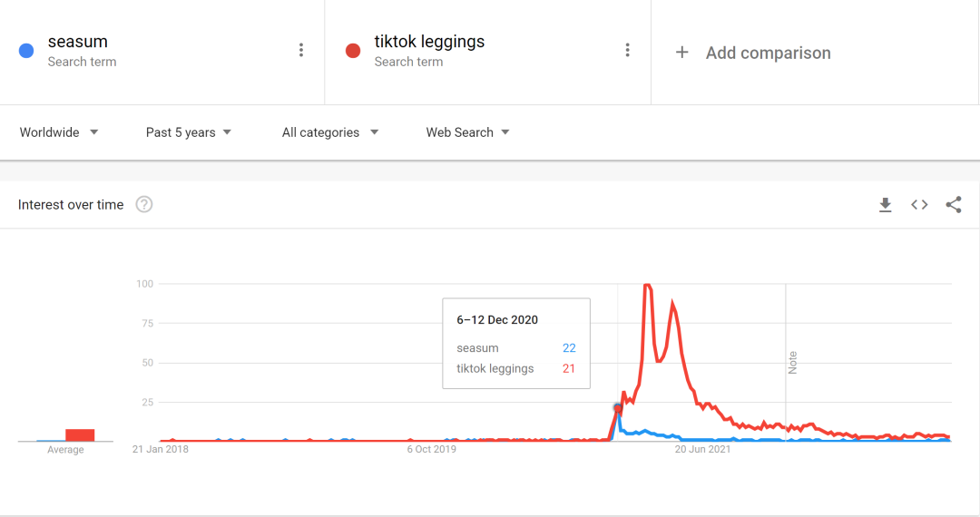Download the interest over time chart
980x517 pixels.
click(x=886, y=205)
